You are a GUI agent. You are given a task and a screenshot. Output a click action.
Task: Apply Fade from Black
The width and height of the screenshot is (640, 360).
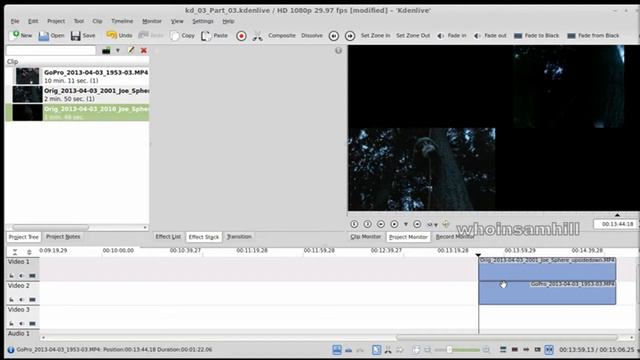[593, 36]
